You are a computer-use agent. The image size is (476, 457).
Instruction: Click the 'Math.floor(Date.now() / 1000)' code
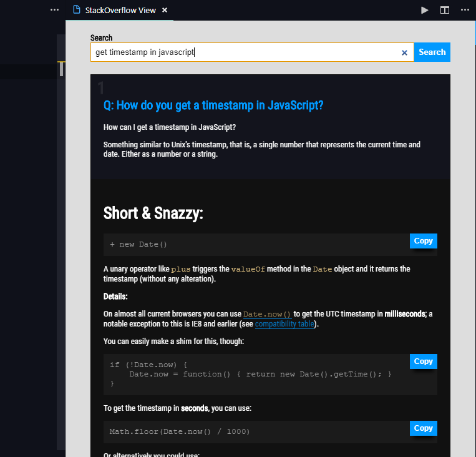coord(180,432)
